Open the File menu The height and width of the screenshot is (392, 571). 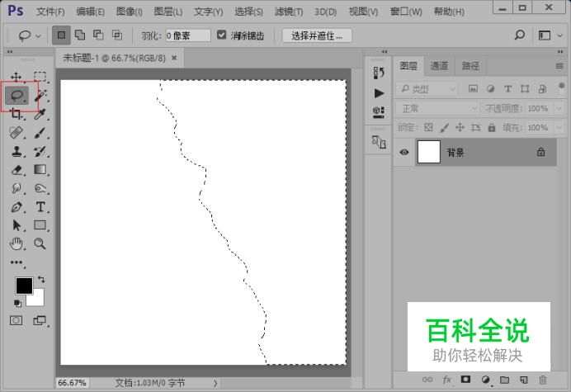(50, 12)
